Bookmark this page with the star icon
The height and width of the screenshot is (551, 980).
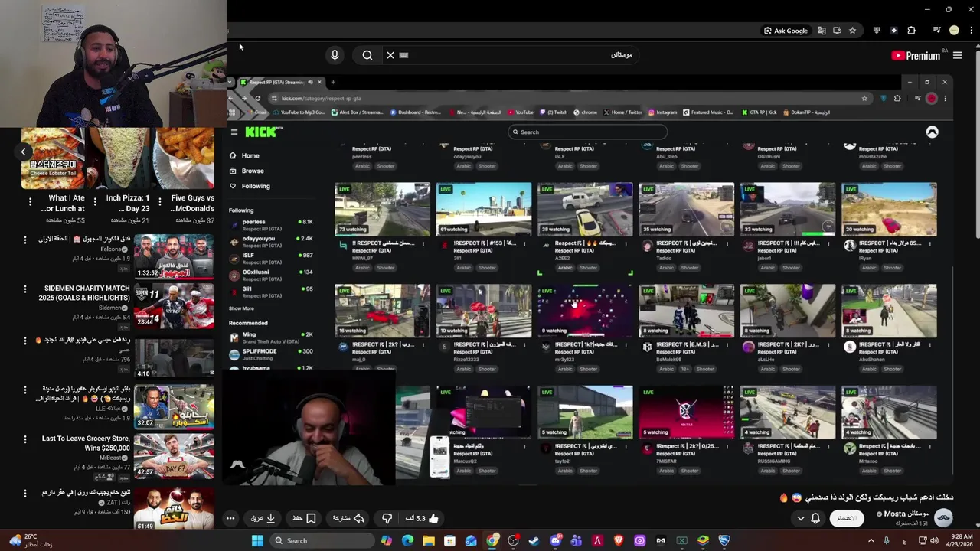click(x=852, y=31)
